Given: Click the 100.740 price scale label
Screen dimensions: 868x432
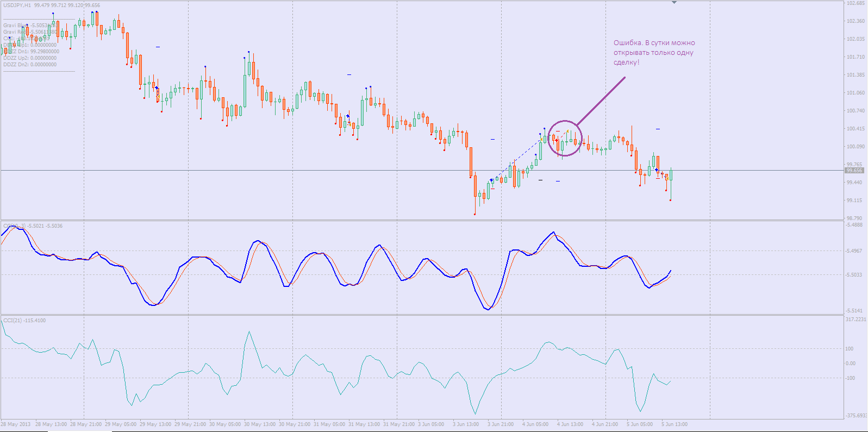Looking at the screenshot, I should point(855,111).
